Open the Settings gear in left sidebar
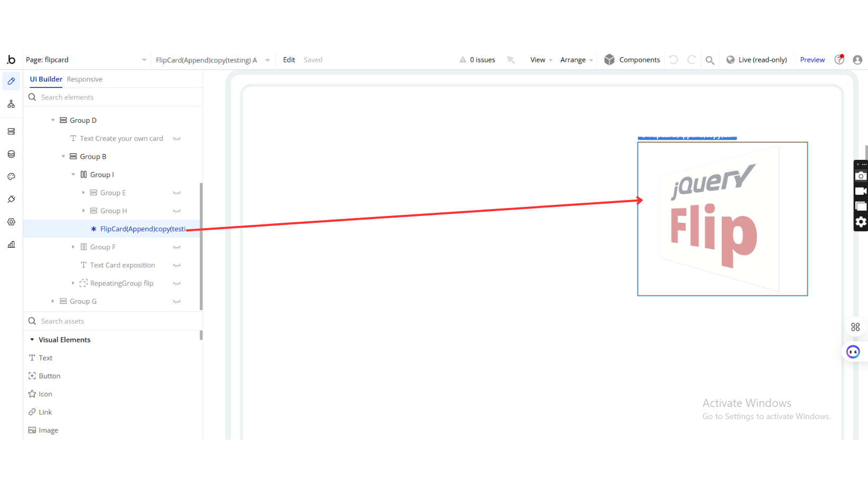This screenshot has height=489, width=868. 11,222
